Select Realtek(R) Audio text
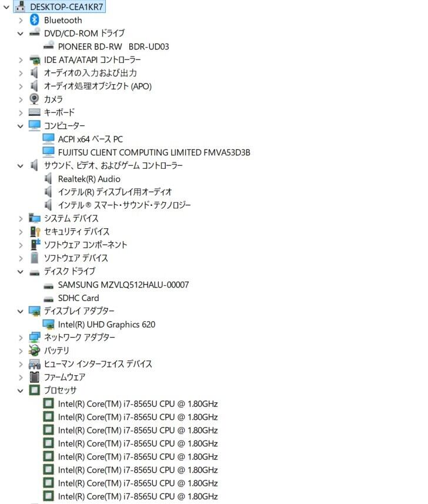 tap(89, 179)
